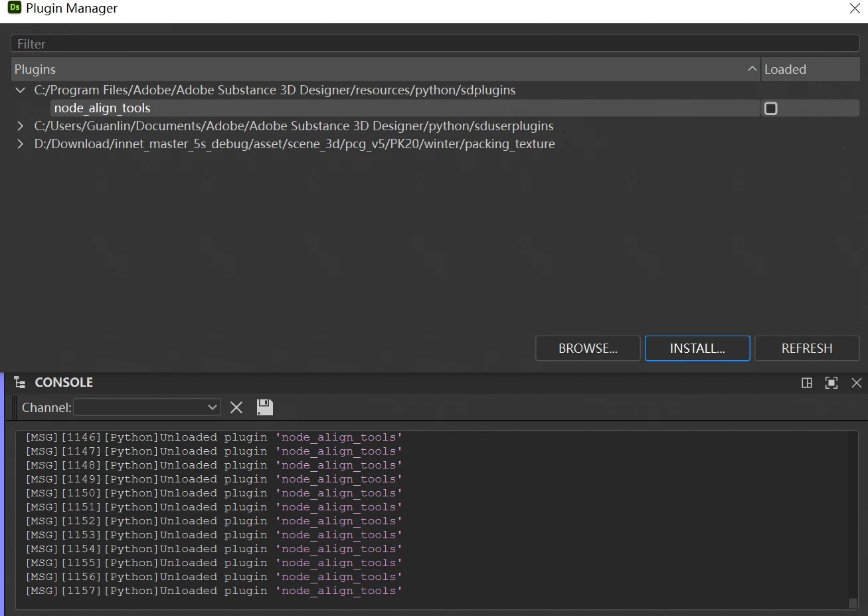Click console message line [1147]
The width and height of the screenshot is (868, 616).
coord(214,451)
